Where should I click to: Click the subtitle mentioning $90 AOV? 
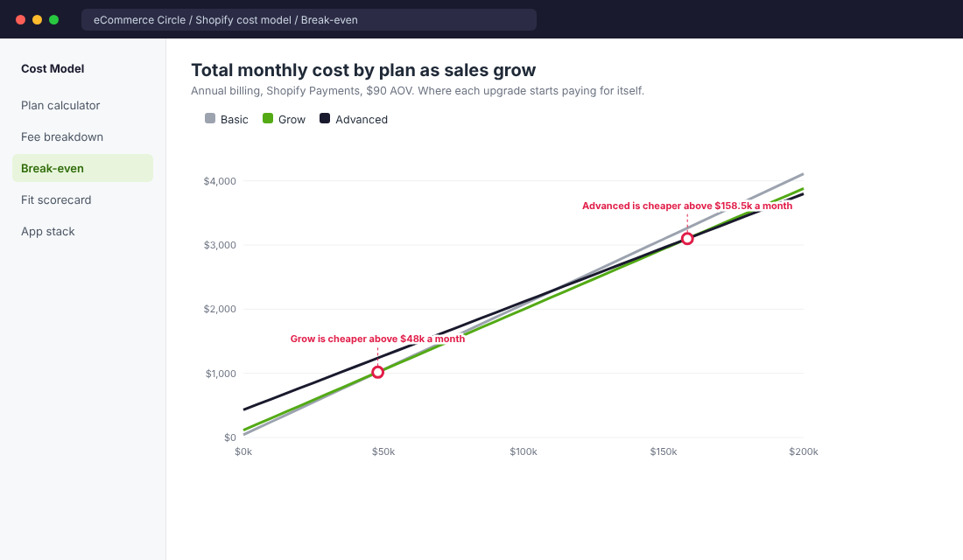coord(418,91)
